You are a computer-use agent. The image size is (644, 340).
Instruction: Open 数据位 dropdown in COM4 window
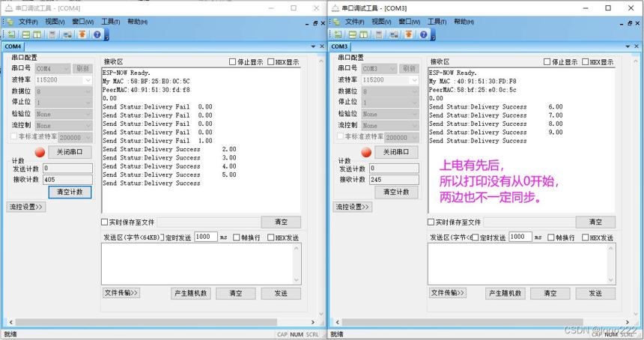click(x=63, y=91)
